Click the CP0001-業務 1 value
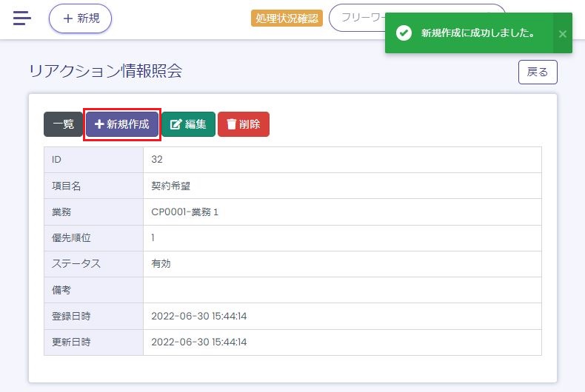This screenshot has width=585, height=392. tap(184, 212)
